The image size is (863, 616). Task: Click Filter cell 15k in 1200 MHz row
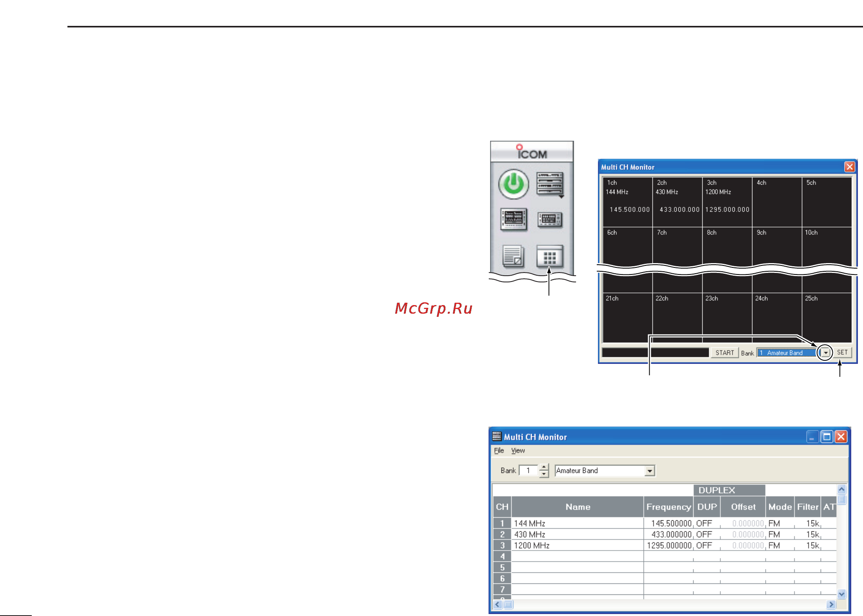click(x=808, y=545)
